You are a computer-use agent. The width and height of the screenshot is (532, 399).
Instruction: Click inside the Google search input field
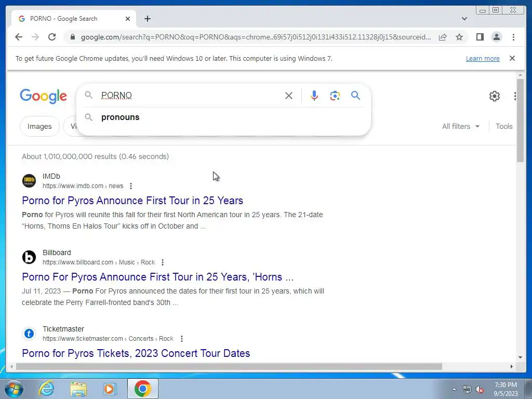tap(190, 96)
